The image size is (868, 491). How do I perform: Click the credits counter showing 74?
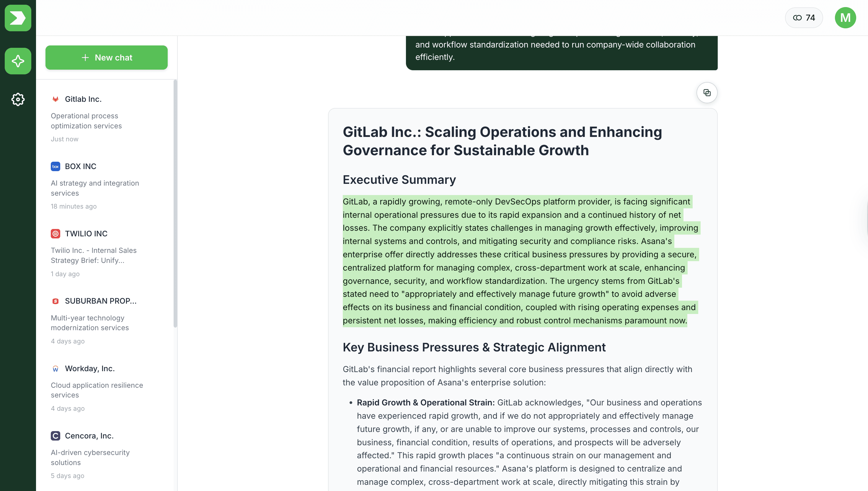804,18
